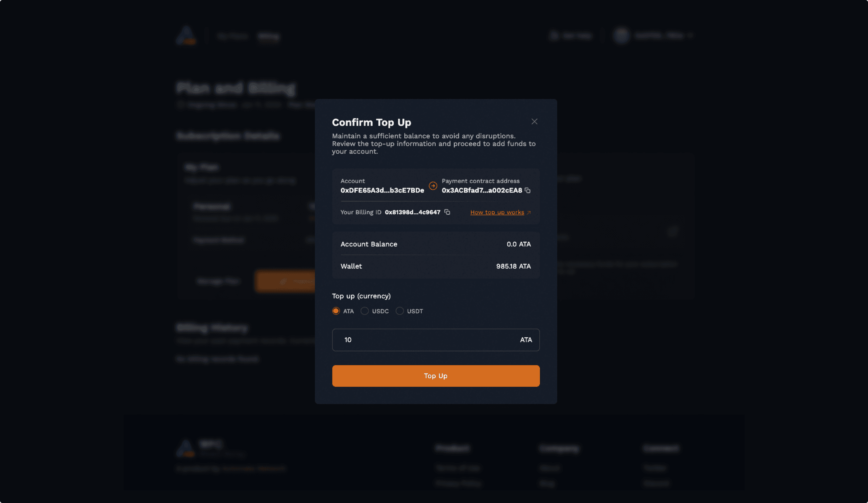Select the USDC currency radio button
This screenshot has width=868, height=503.
click(x=364, y=311)
